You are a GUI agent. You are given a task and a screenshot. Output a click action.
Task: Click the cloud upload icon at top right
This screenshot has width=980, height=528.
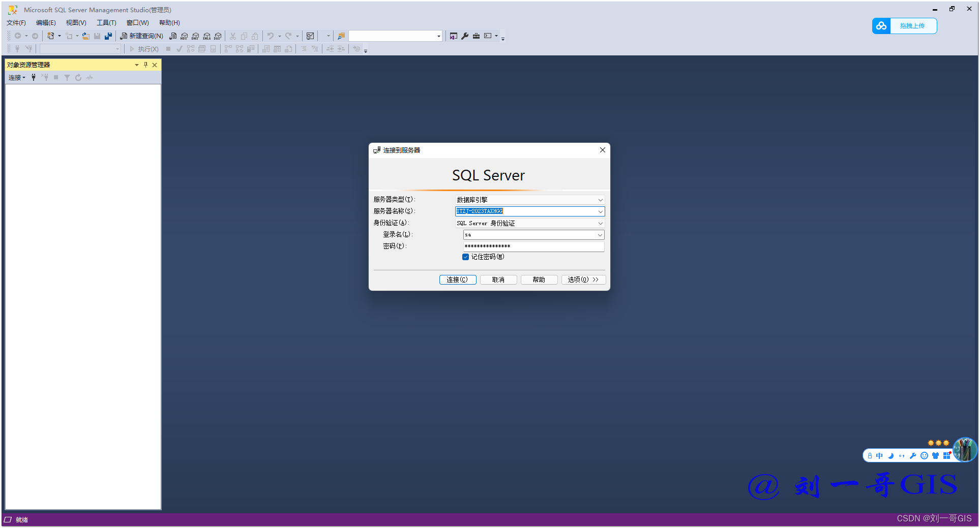coord(881,26)
